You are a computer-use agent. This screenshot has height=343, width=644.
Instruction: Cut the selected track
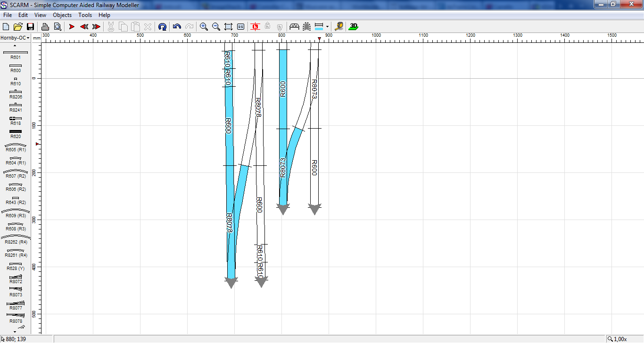point(111,27)
